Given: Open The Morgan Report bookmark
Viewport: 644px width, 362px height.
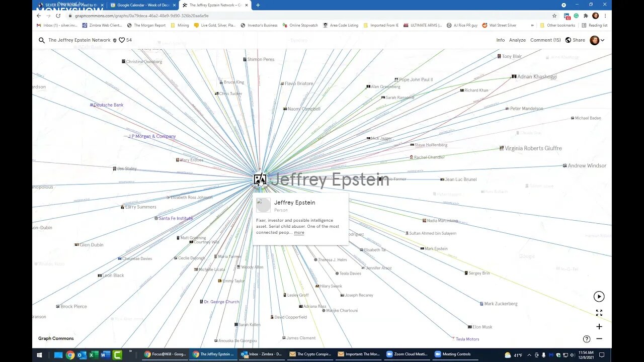Looking at the screenshot, I should pyautogui.click(x=146, y=25).
